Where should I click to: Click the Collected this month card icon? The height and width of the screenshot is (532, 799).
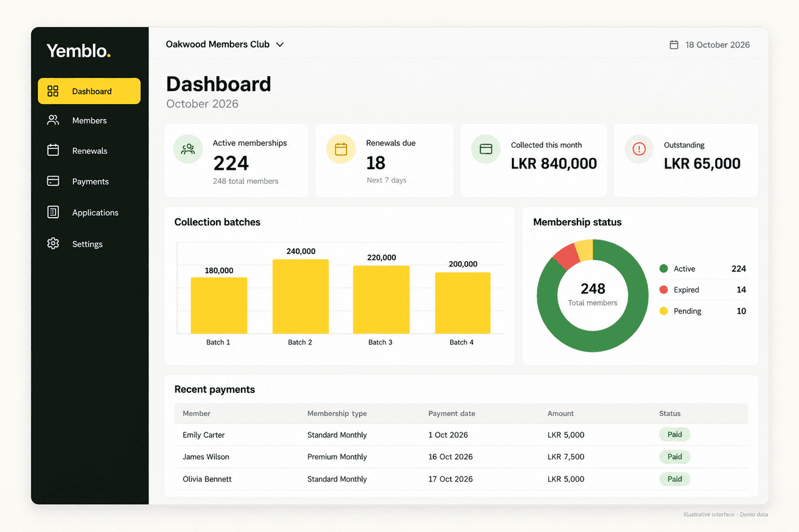pos(486,149)
